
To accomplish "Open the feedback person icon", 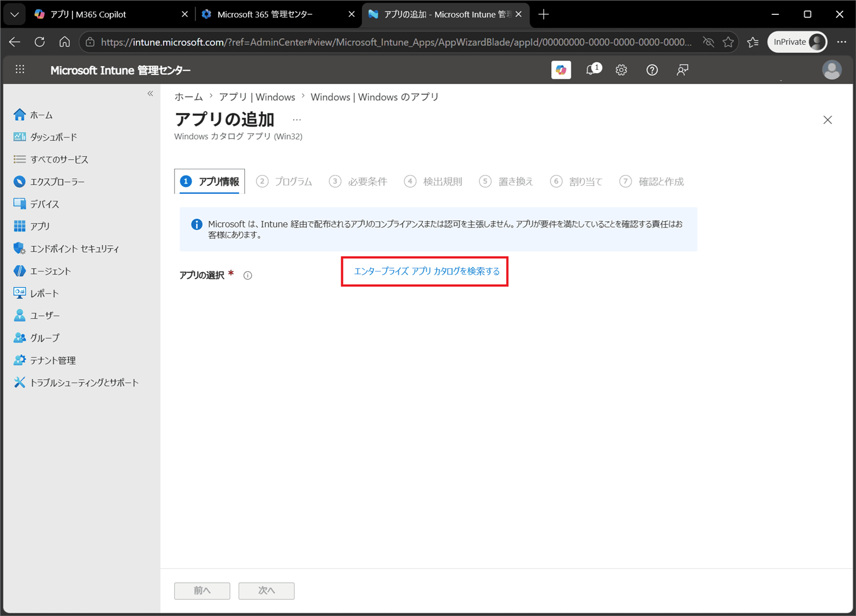I will click(x=683, y=70).
